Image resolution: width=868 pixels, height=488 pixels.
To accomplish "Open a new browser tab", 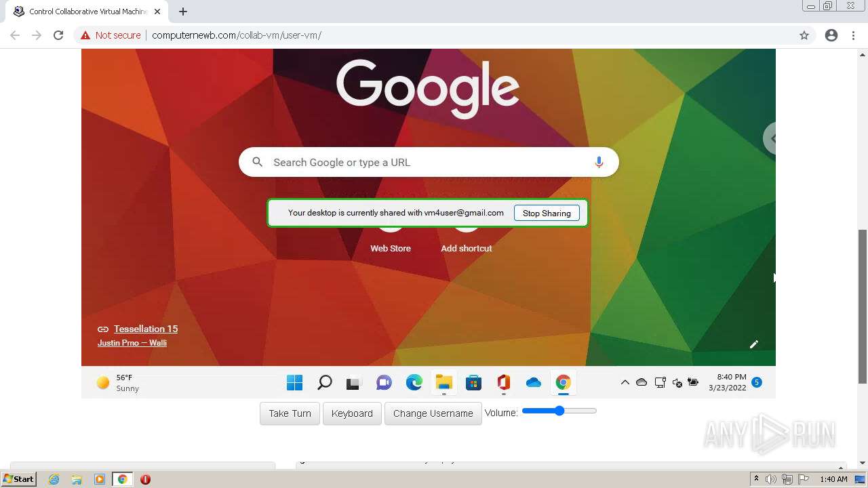I will (183, 12).
